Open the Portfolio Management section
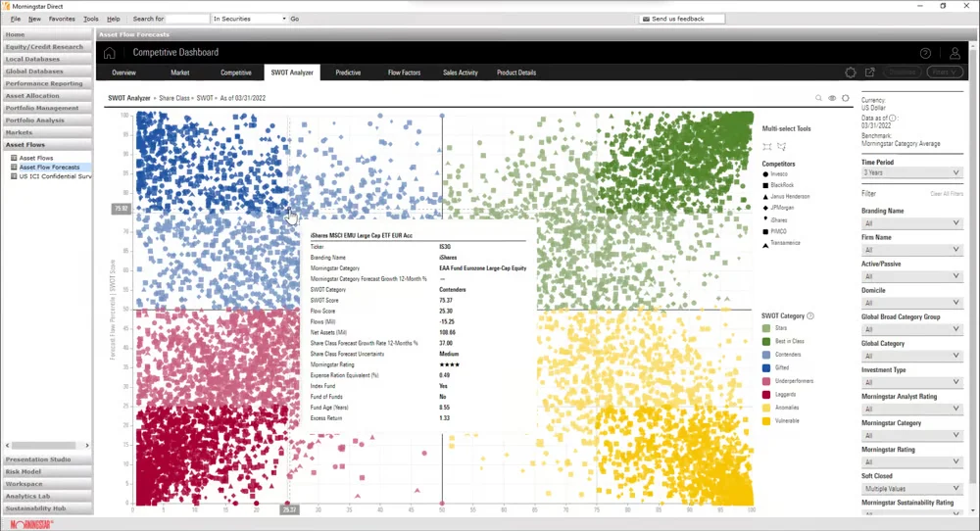 [x=47, y=108]
